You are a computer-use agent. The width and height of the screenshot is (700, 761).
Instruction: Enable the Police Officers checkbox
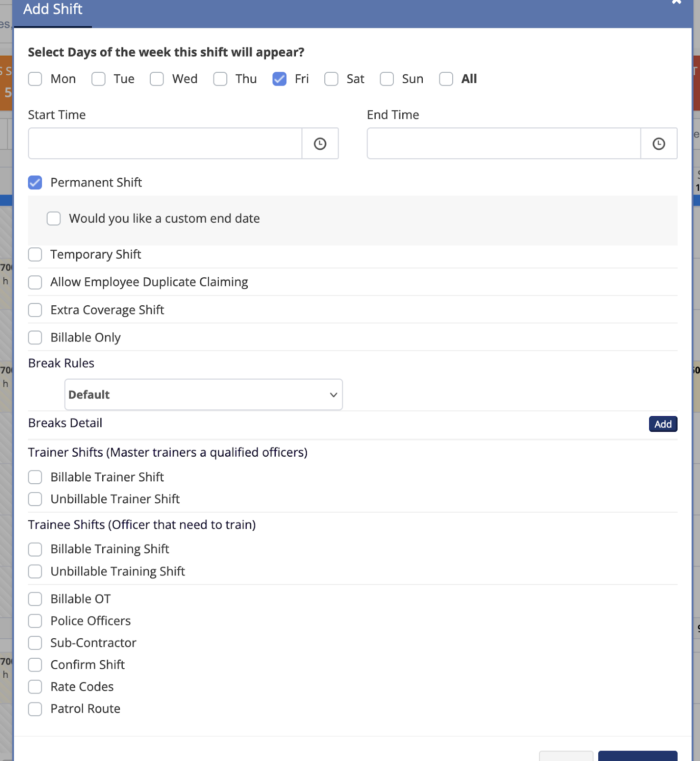coord(35,621)
